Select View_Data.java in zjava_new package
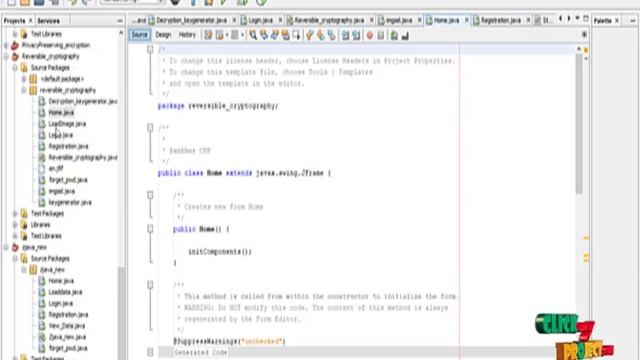Image resolution: width=640 pixels, height=360 pixels. tap(67, 326)
